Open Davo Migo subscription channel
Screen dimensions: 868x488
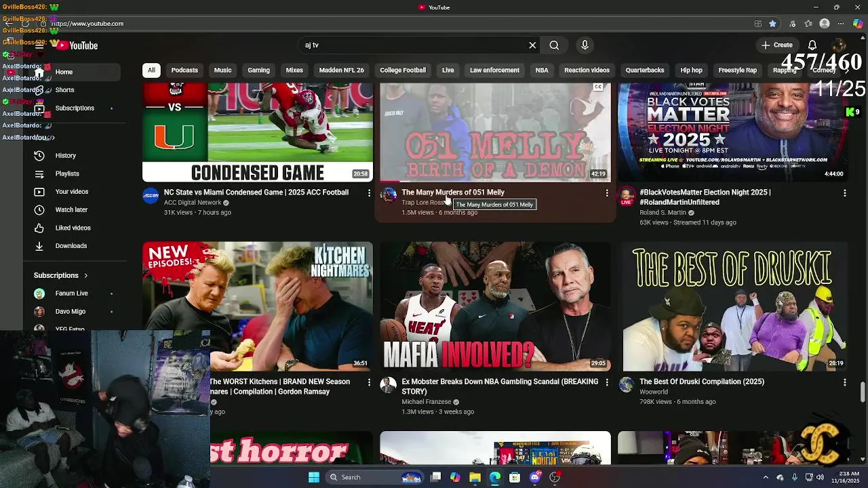click(70, 312)
